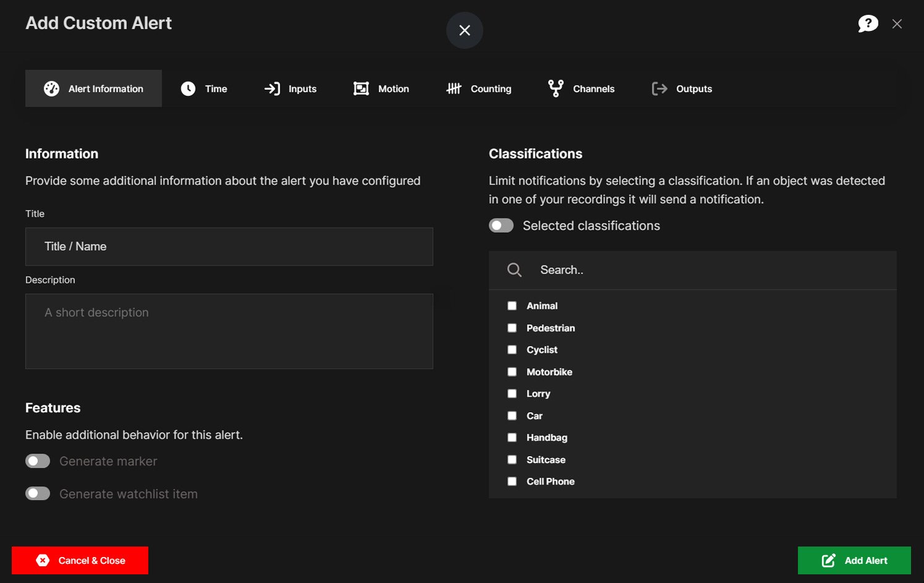Focus the Title / Name input field
Image resolution: width=924 pixels, height=583 pixels.
229,246
